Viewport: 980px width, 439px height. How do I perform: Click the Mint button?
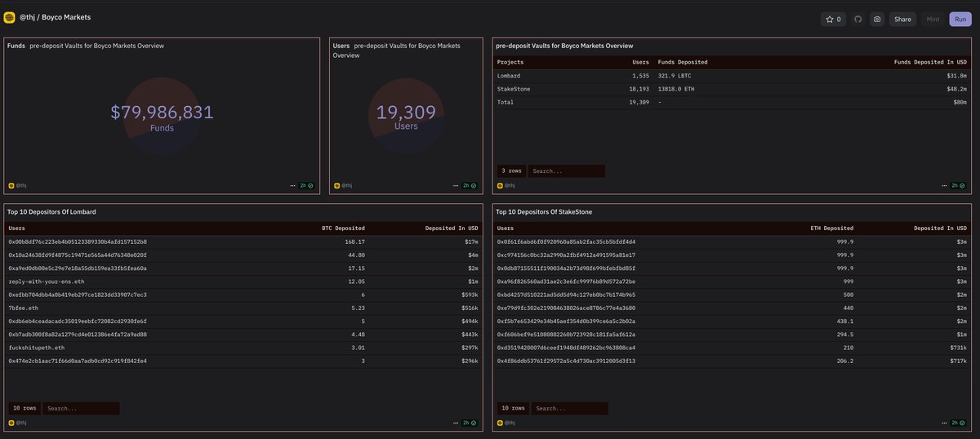click(x=933, y=19)
